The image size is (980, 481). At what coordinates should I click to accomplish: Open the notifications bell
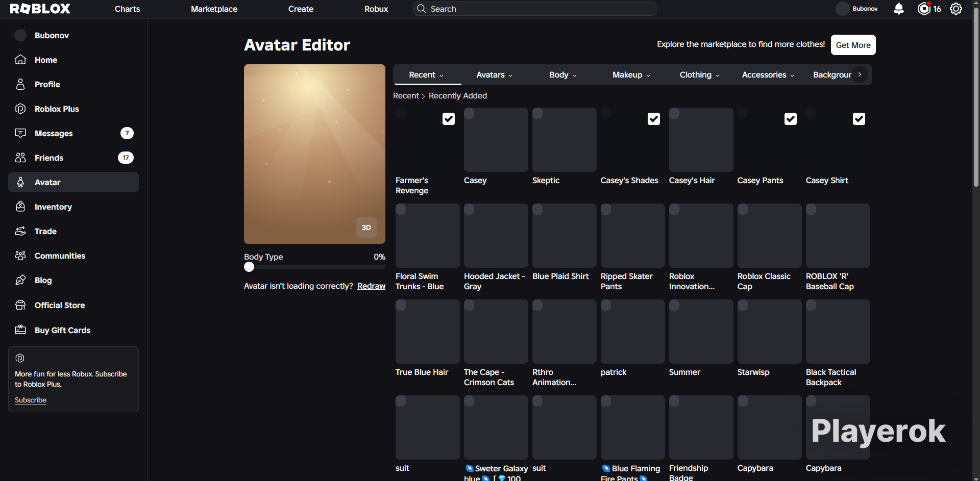(899, 9)
